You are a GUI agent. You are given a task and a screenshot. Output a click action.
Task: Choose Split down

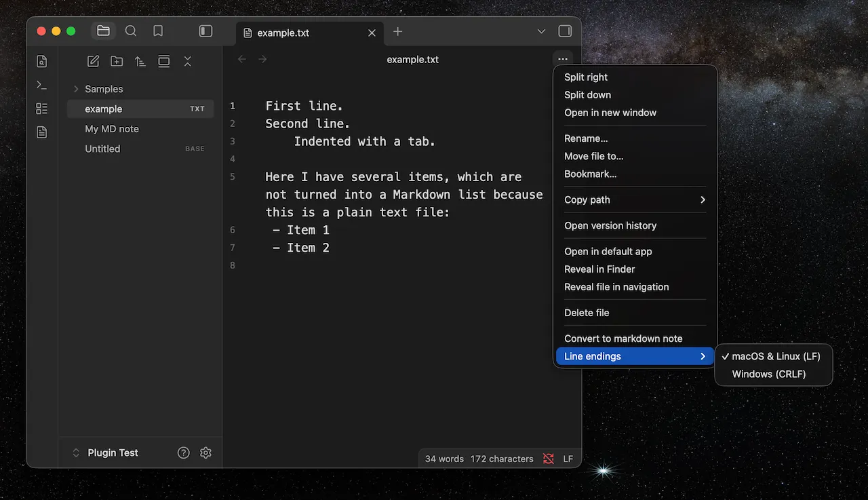635,95
